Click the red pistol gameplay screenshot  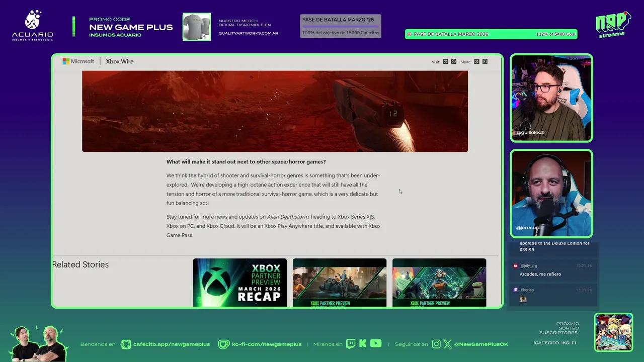(275, 111)
